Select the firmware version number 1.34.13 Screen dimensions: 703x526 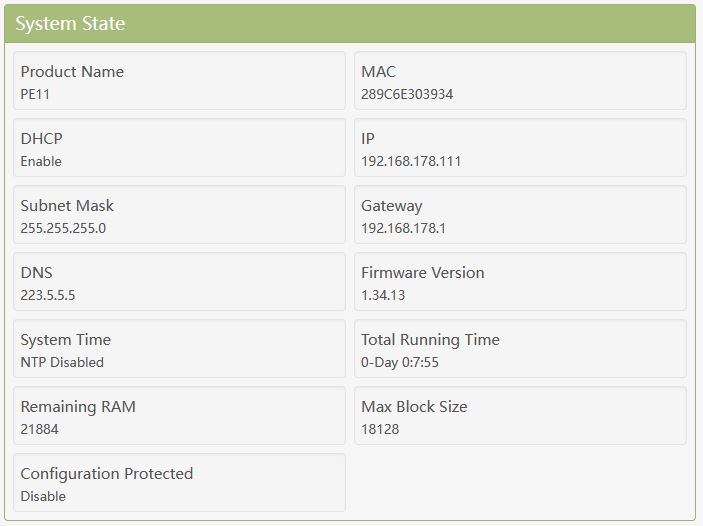(383, 295)
